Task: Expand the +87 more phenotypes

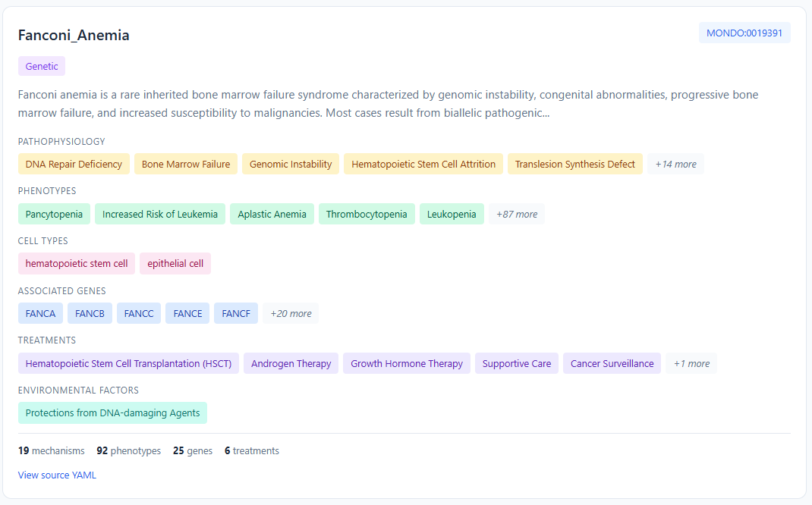Action: click(517, 215)
